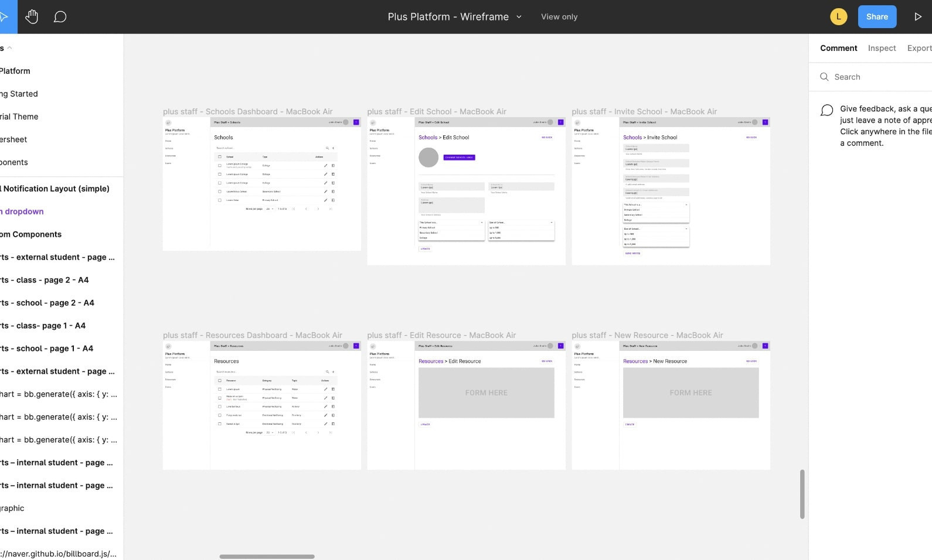The height and width of the screenshot is (560, 932).
Task: Collapse the pages list chevron
Action: point(9,48)
